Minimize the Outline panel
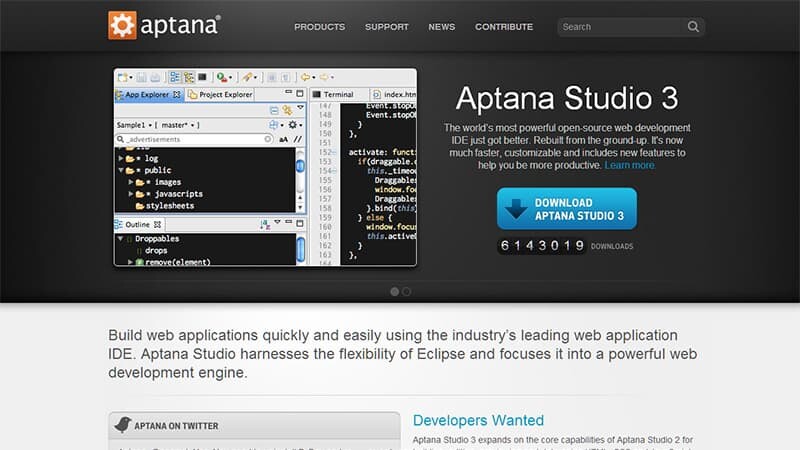Screen dimensions: 800x450 click(x=288, y=222)
